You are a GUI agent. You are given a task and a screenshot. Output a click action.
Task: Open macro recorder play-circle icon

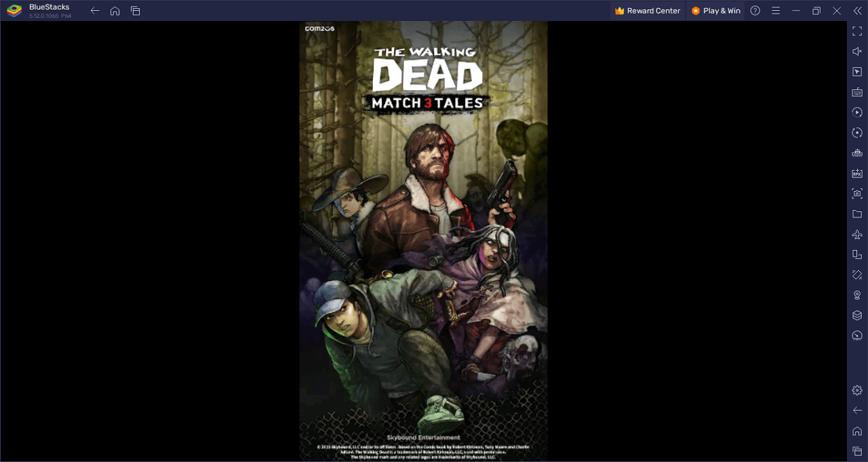(857, 112)
